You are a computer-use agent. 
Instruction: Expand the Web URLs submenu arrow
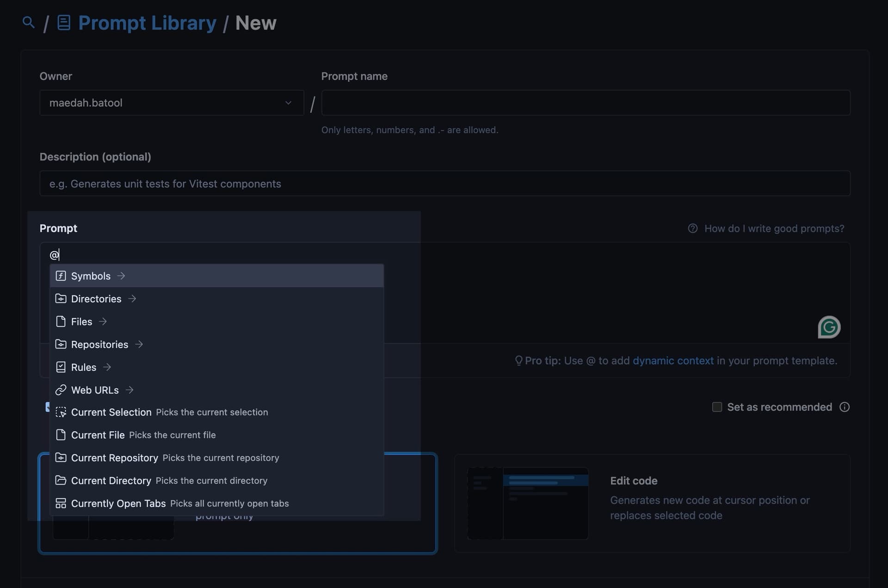(x=129, y=390)
